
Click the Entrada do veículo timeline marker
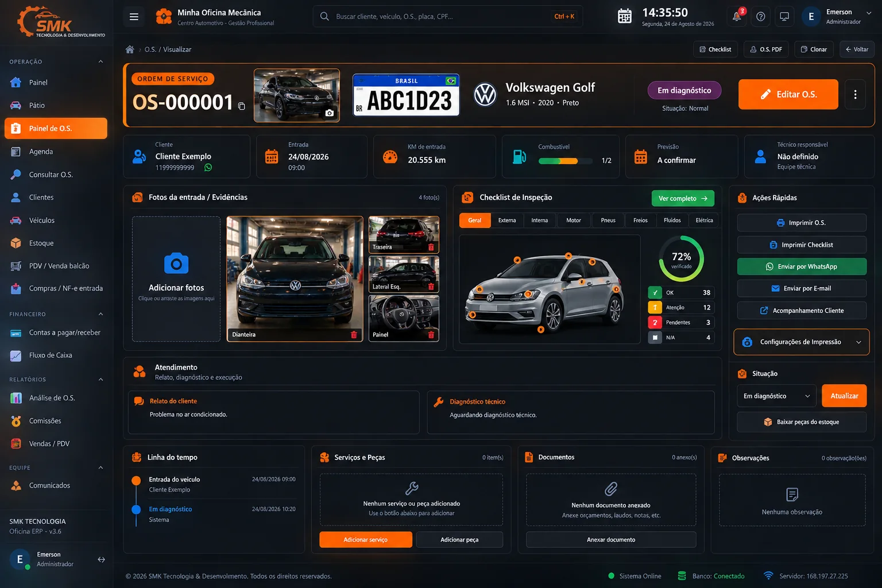click(136, 481)
